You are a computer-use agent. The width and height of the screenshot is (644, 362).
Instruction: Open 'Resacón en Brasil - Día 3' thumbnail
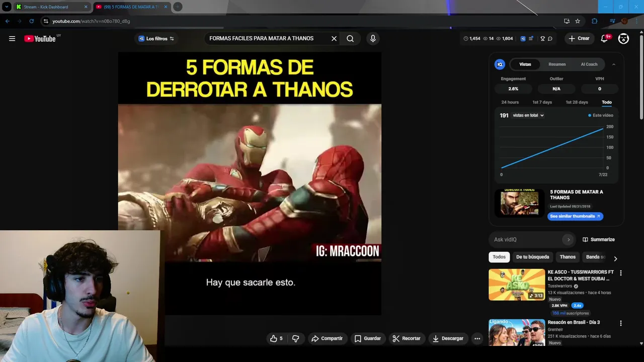(517, 332)
